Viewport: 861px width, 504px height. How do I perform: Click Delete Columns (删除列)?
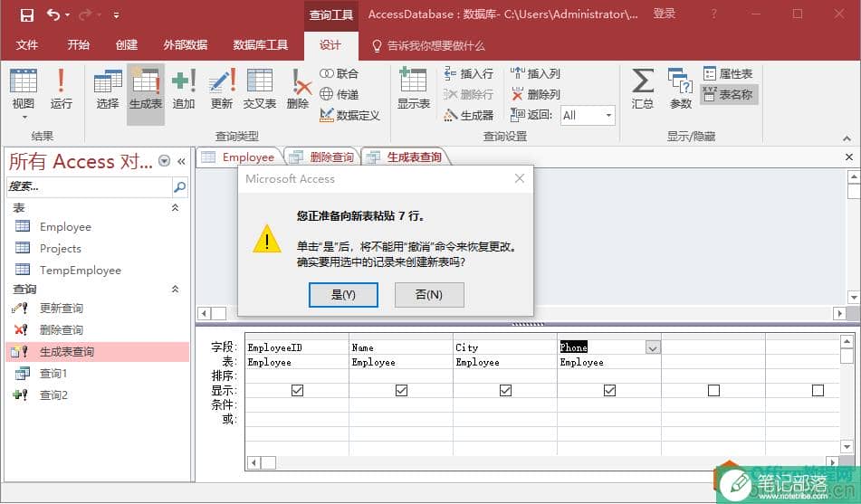[x=535, y=94]
